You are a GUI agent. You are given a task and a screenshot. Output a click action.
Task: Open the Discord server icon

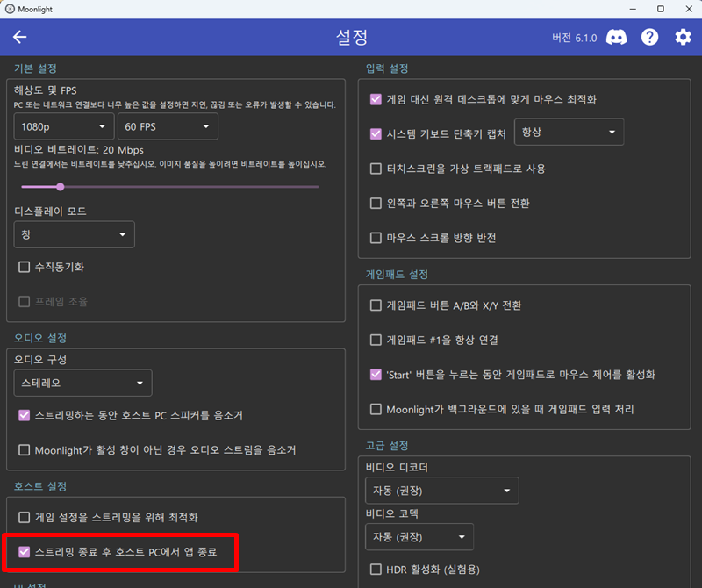click(616, 37)
